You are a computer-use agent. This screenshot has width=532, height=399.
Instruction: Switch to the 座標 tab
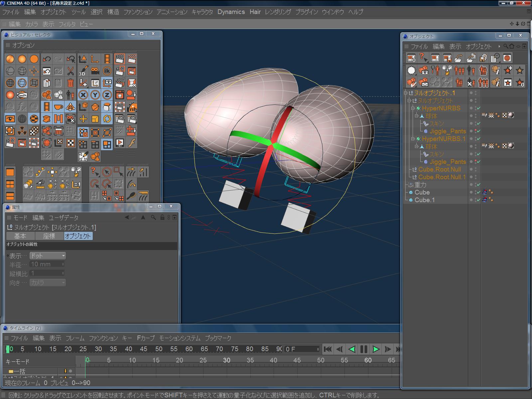49,236
